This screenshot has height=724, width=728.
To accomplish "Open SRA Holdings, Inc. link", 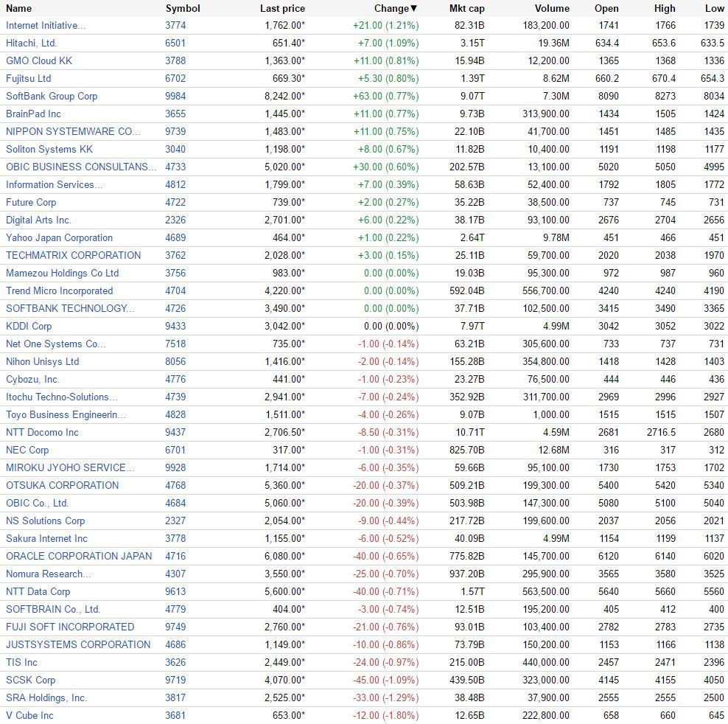I will (x=46, y=697).
